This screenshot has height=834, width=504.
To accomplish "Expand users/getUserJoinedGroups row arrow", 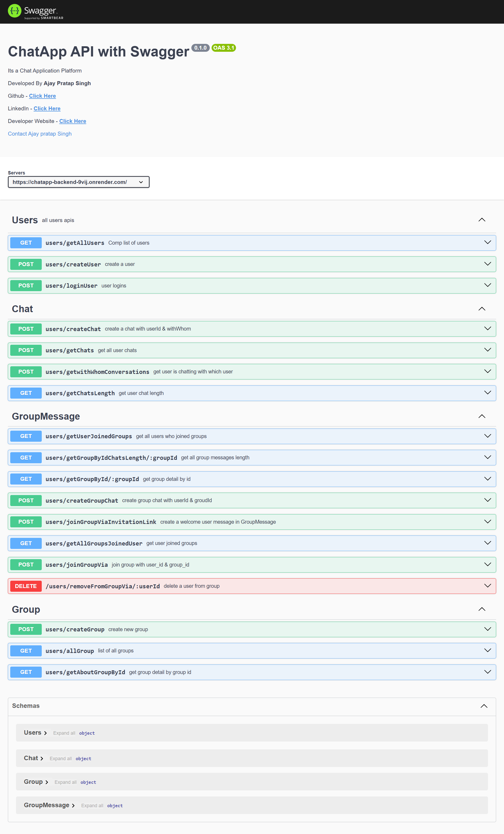I will point(487,436).
